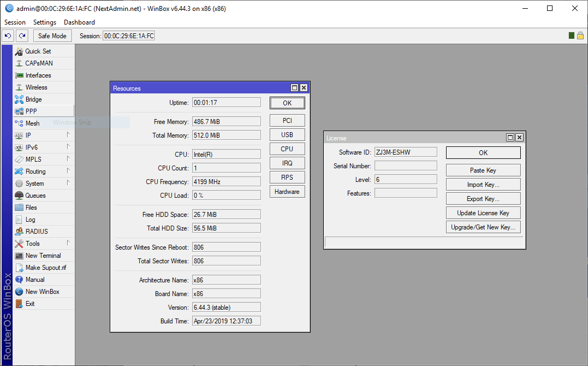Select Wireless in the sidebar
This screenshot has width=588, height=366.
tap(36, 87)
